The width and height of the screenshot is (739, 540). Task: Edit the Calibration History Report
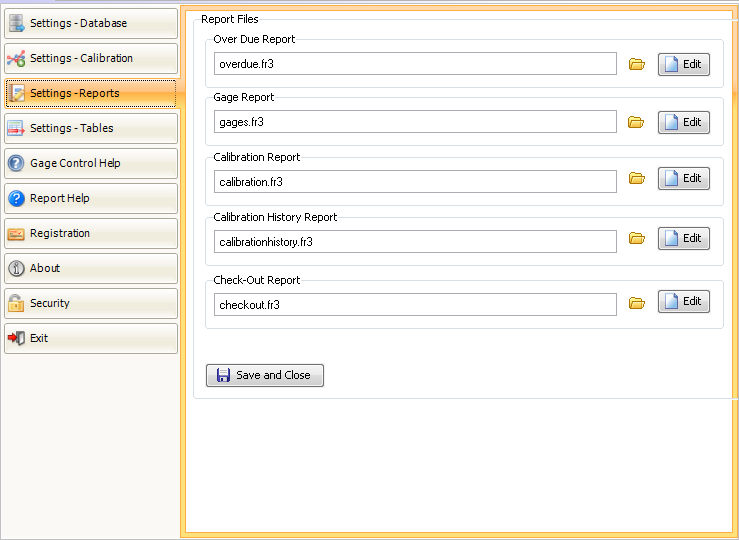coord(683,239)
